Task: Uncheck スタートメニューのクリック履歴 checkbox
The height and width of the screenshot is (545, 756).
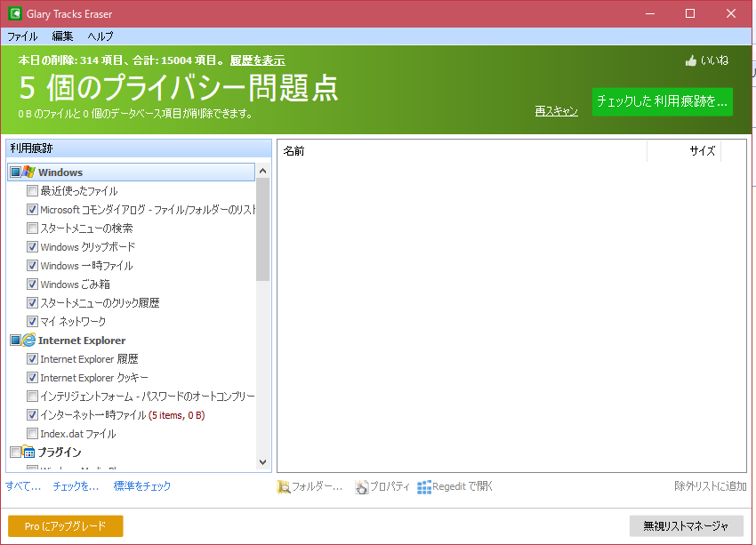Action: 32,302
